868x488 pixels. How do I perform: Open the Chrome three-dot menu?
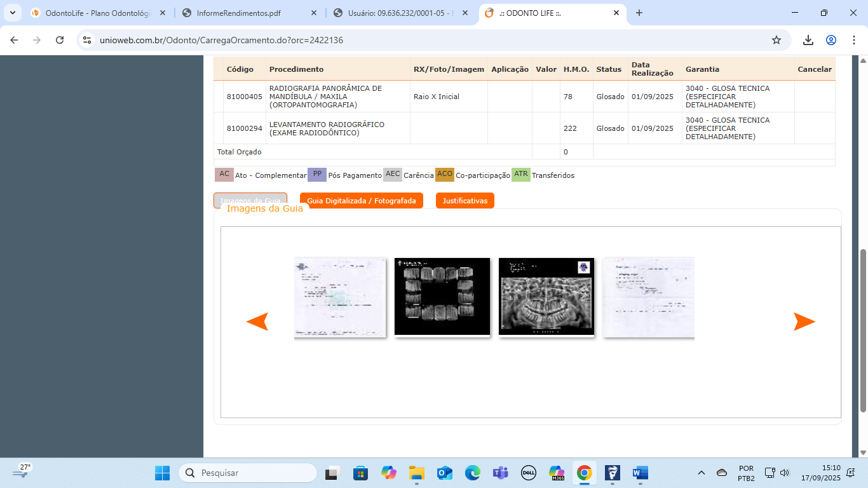pos(854,40)
